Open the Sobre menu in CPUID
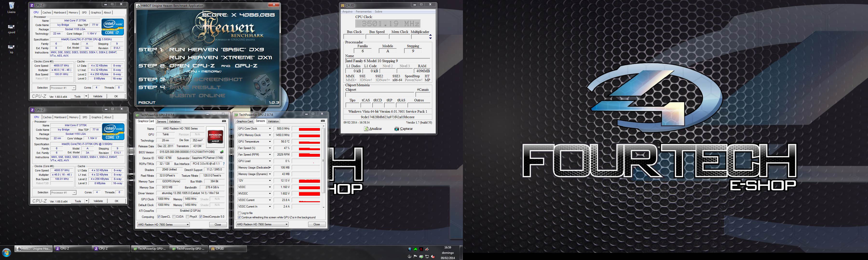 378,12
